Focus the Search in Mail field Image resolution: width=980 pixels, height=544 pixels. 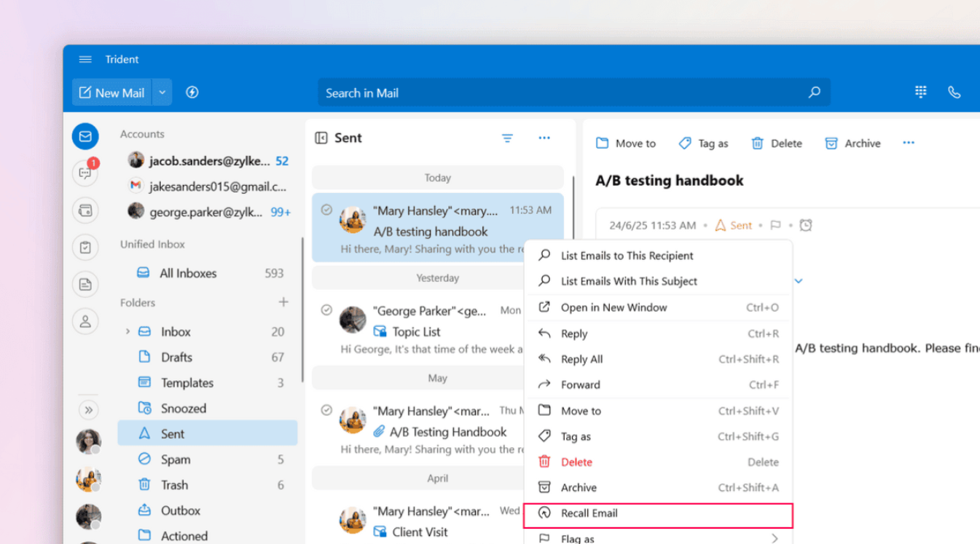point(574,92)
